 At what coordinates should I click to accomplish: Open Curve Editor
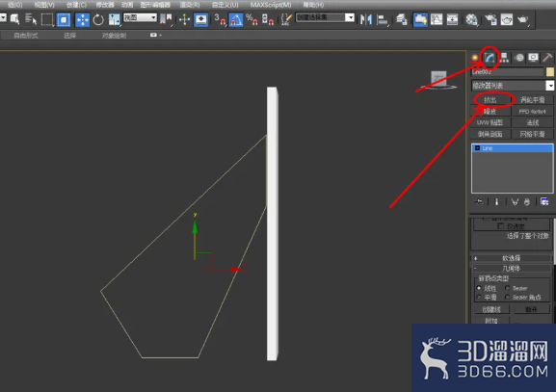[x=437, y=19]
